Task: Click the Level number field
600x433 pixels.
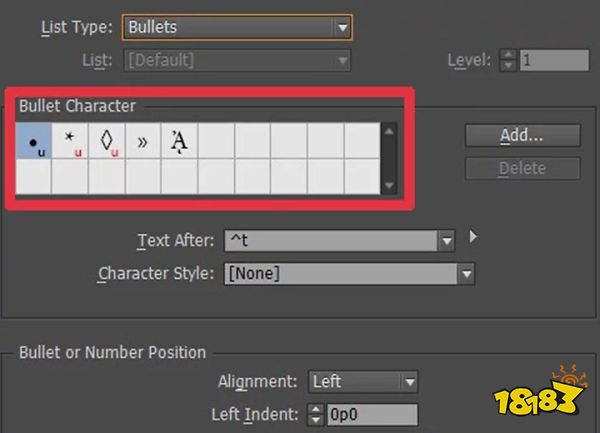Action: pyautogui.click(x=553, y=60)
